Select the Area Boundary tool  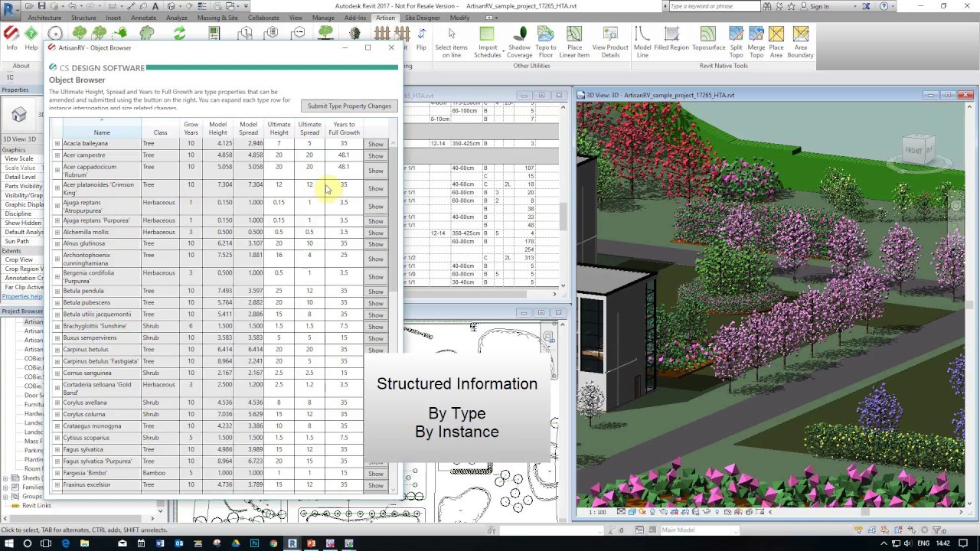tap(801, 42)
